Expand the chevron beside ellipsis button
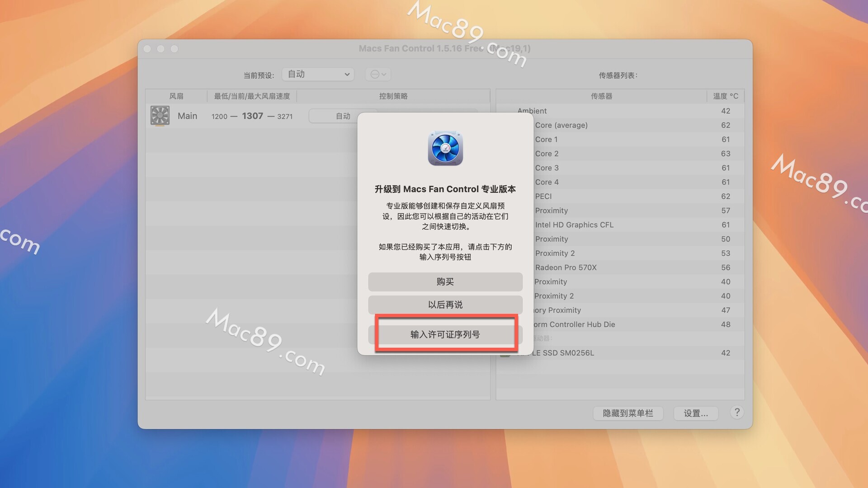The height and width of the screenshot is (488, 868). 384,74
